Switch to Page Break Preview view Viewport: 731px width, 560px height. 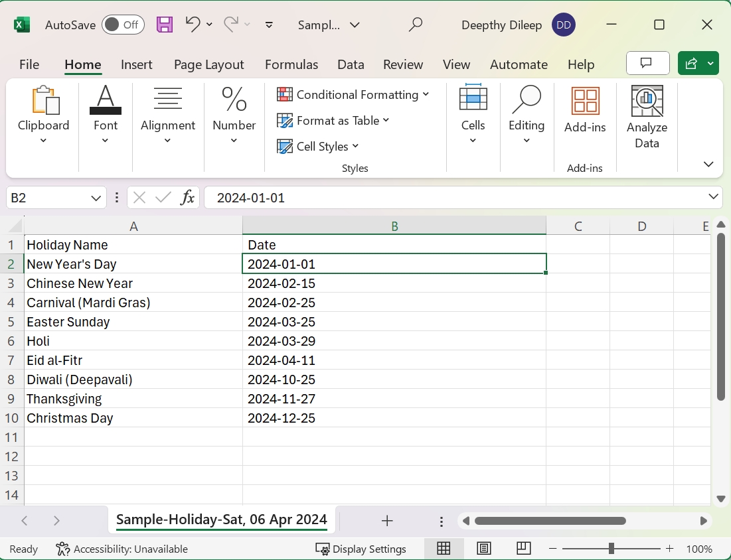524,549
